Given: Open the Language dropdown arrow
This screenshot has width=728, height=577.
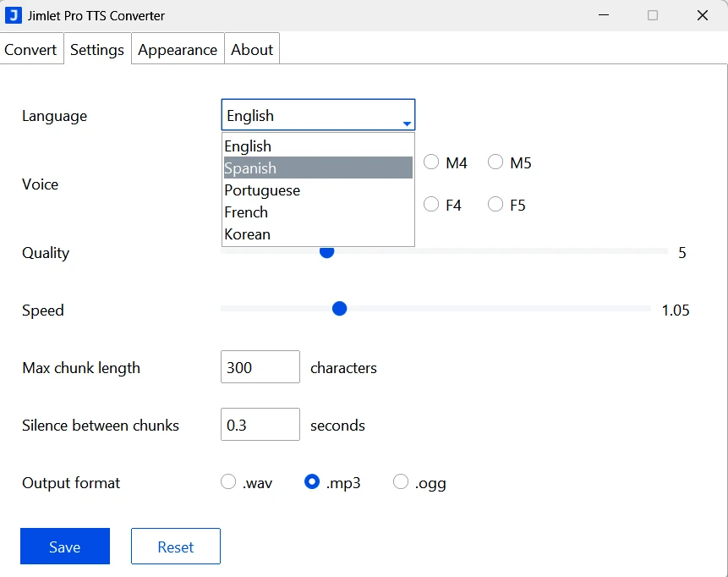Looking at the screenshot, I should click(x=407, y=115).
